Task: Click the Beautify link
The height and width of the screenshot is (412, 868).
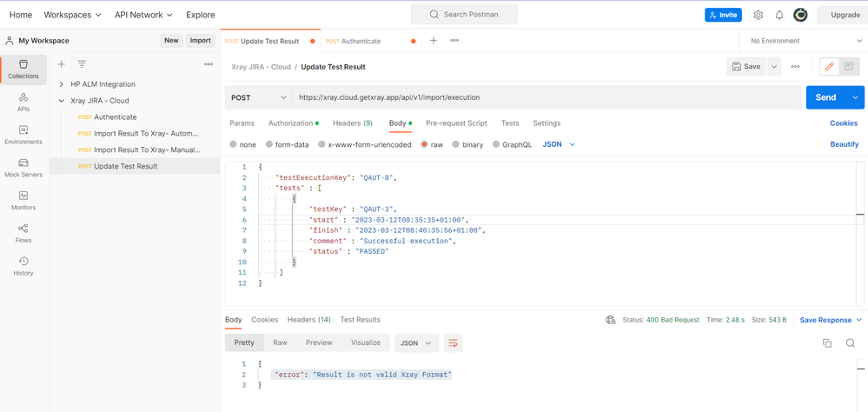Action: [845, 144]
